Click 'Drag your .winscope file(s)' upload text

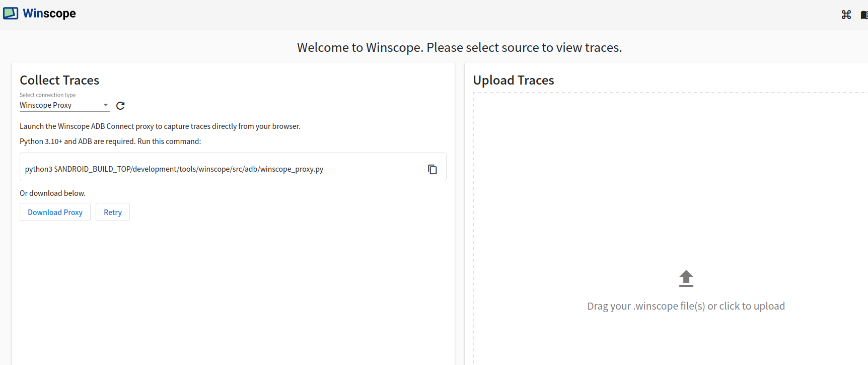pos(686,306)
